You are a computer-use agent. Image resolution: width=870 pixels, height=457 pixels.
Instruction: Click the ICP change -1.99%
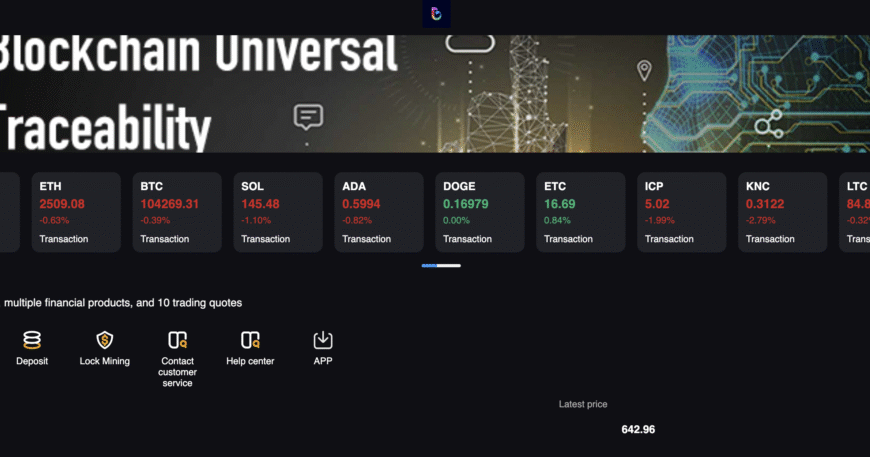(660, 220)
